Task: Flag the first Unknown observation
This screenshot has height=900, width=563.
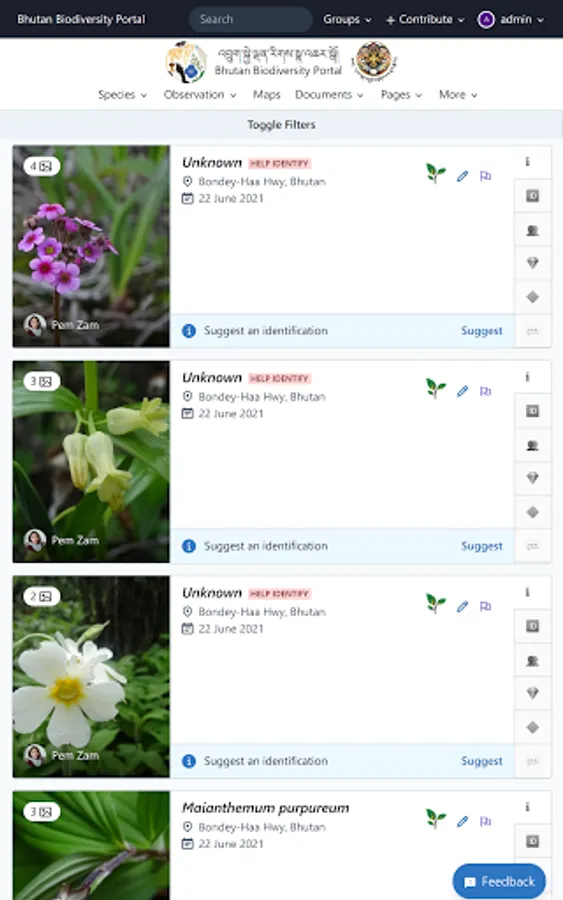Action: pyautogui.click(x=486, y=176)
